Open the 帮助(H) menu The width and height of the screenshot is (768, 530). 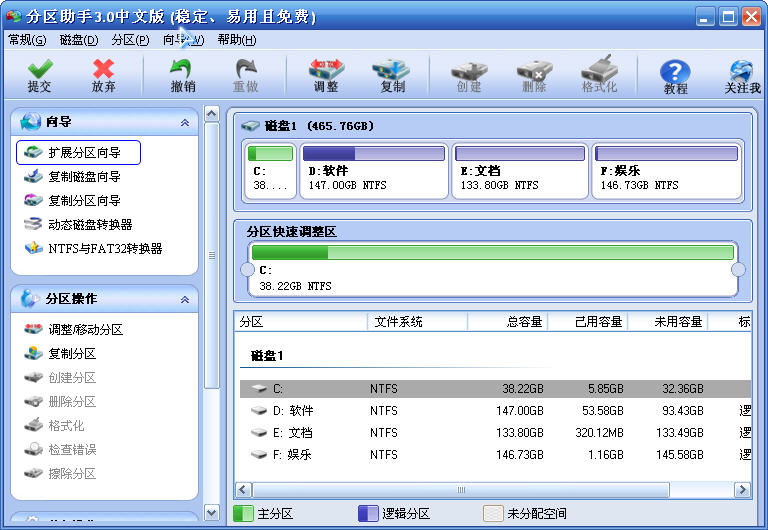tap(236, 40)
